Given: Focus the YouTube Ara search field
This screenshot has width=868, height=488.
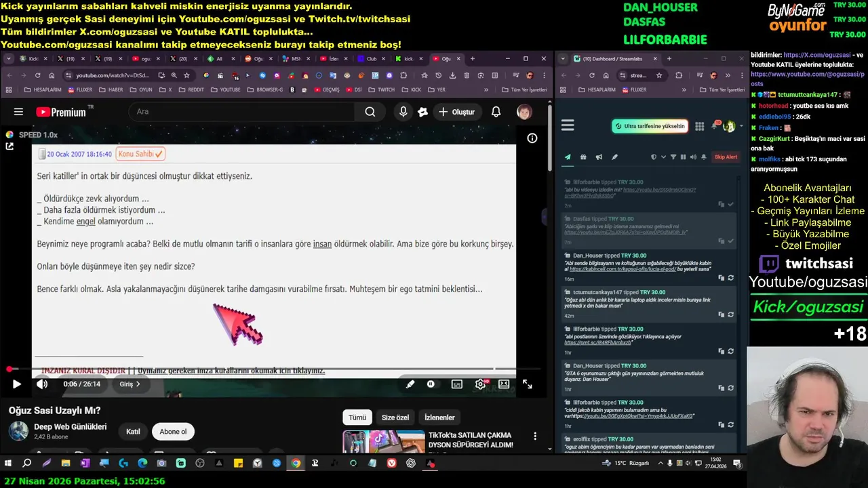Looking at the screenshot, I should coord(241,112).
